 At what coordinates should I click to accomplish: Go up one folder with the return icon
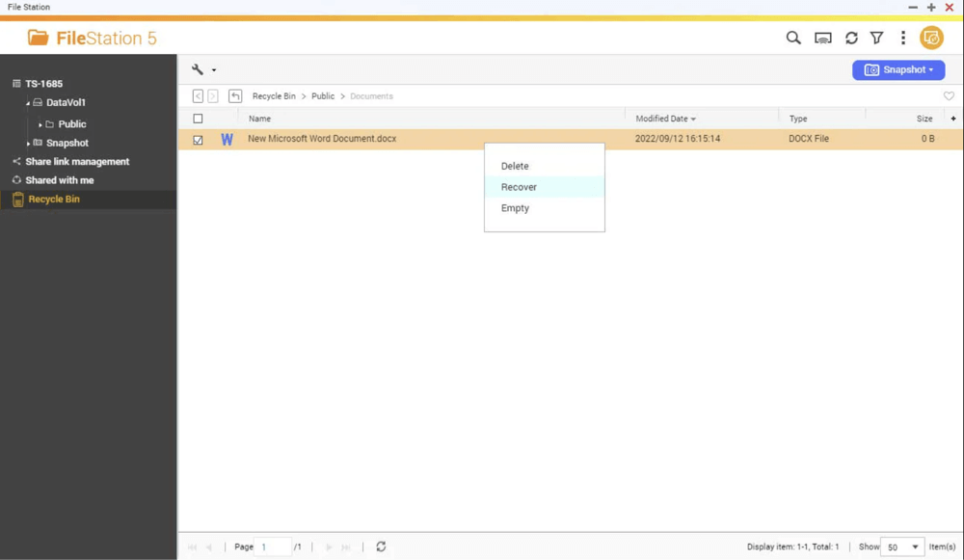[234, 95]
